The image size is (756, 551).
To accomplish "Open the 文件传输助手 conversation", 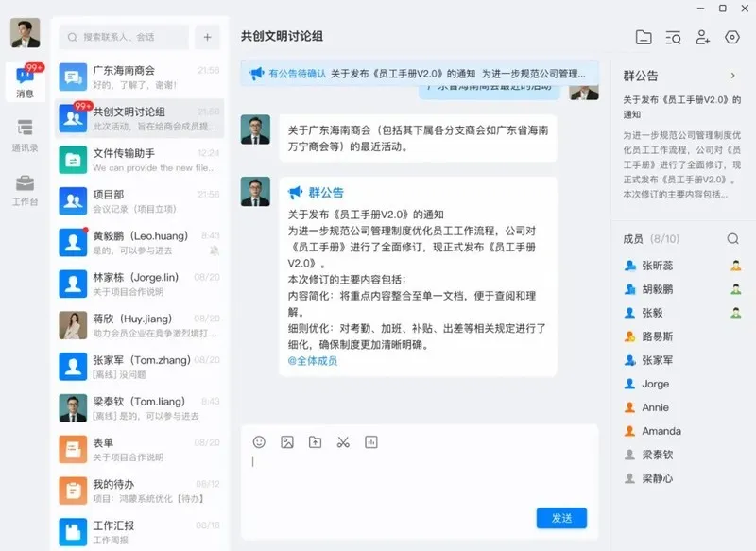I will [137, 160].
